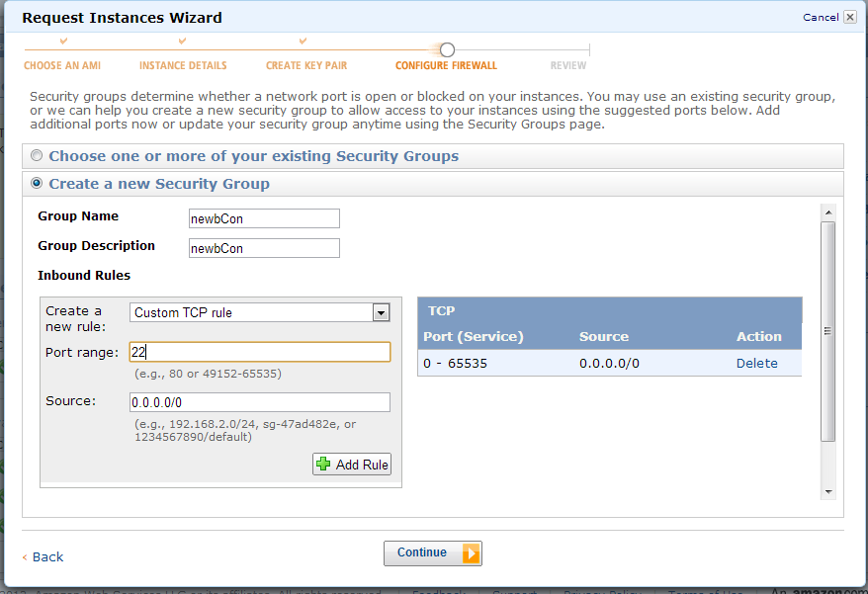The width and height of the screenshot is (868, 594).
Task: Click the progress circle on CONFIGURE FIREWALL
Action: (x=447, y=46)
